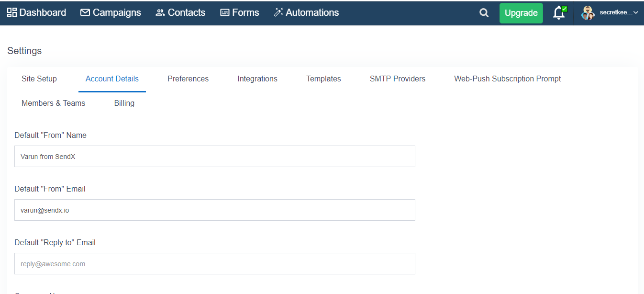Screen dimensions: 644x294
Task: Switch to the Site Setup tab
Action: (39, 79)
